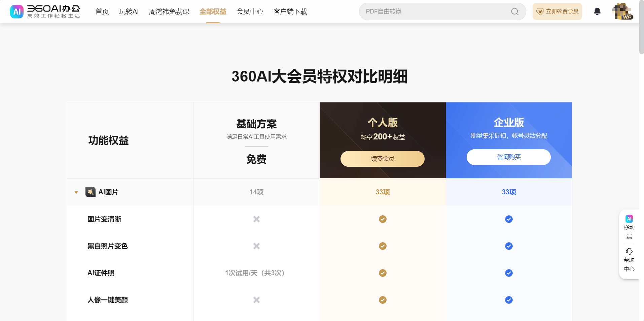Click the 续费会员 button in 个人版
Viewport: 644px width, 321px height.
[383, 159]
